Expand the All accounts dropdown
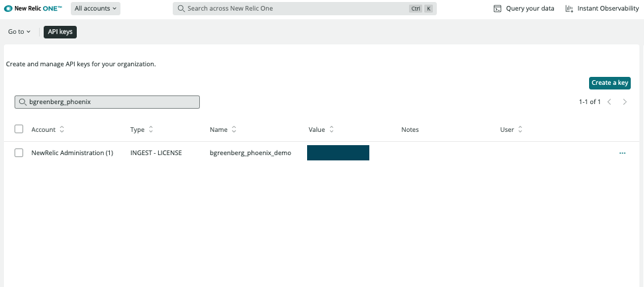 click(95, 9)
